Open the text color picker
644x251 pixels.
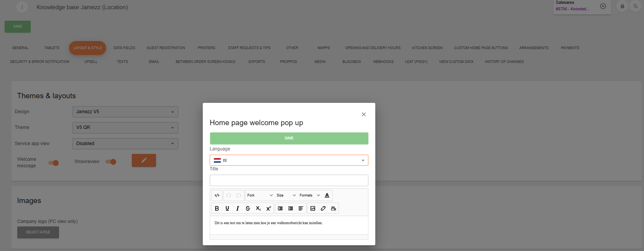pos(327,195)
